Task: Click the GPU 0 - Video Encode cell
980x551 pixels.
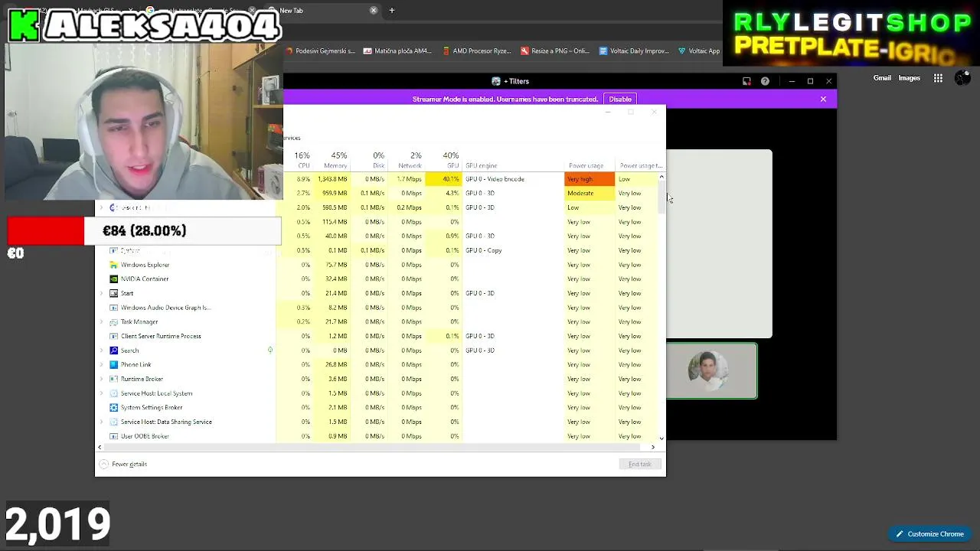Action: (x=513, y=179)
